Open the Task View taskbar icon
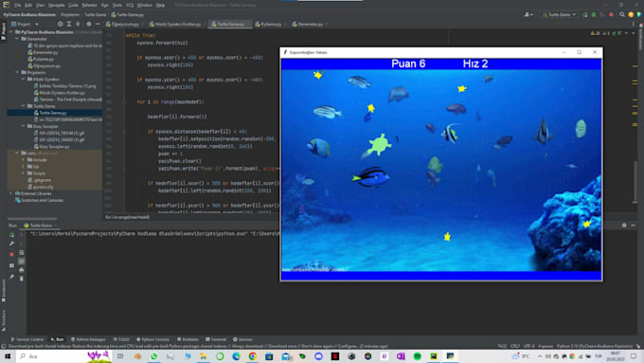Screen dimensions: 644x363 pos(120,356)
